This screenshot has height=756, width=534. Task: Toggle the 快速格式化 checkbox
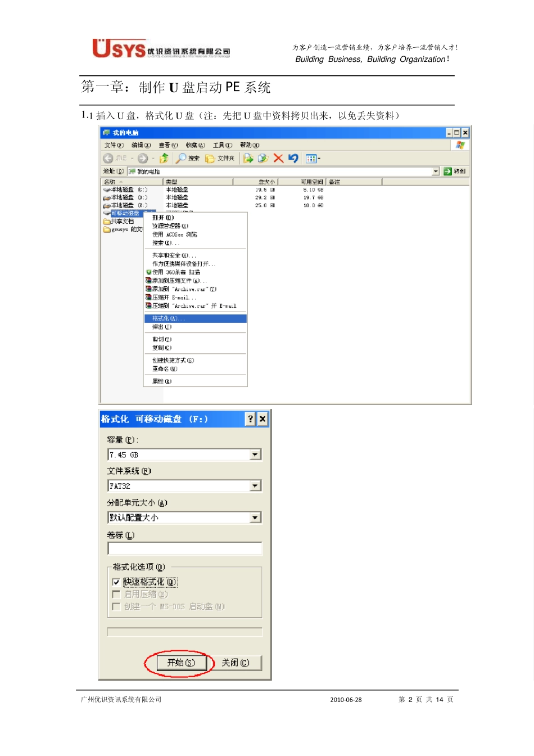click(x=116, y=582)
